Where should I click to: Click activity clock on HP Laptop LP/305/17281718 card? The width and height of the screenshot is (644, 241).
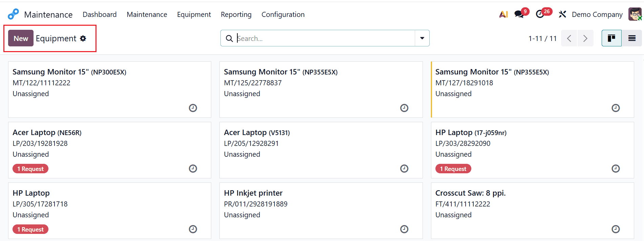click(193, 229)
